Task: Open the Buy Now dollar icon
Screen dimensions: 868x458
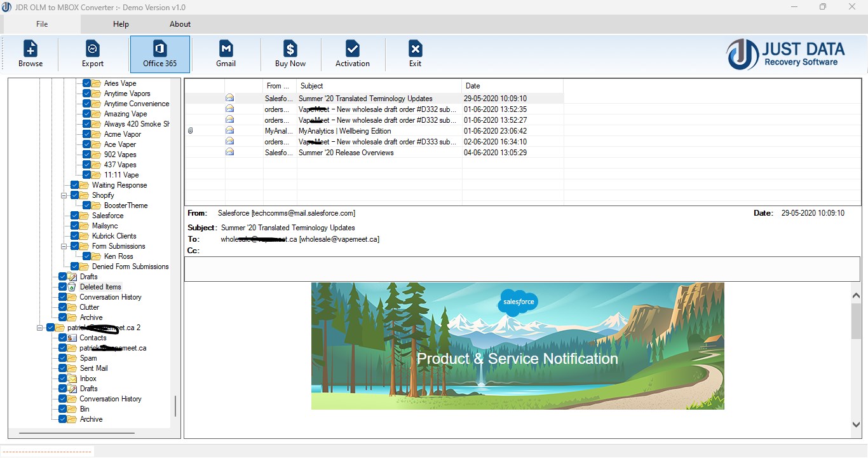Action: (x=290, y=49)
